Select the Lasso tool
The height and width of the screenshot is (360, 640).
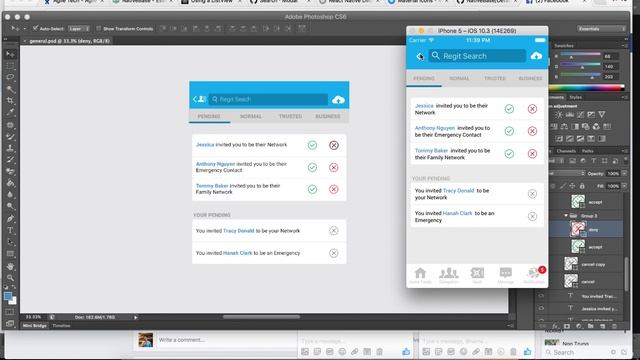(x=10, y=77)
